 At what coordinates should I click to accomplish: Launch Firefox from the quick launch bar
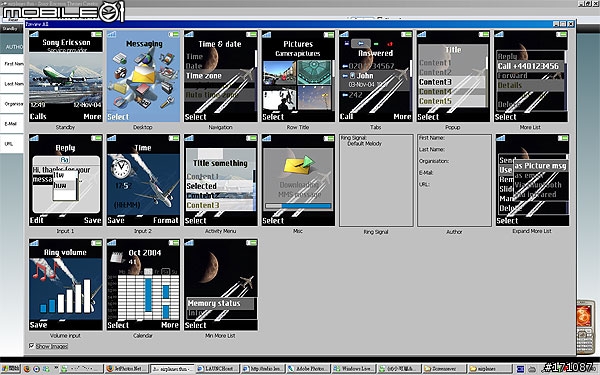(x=27, y=369)
